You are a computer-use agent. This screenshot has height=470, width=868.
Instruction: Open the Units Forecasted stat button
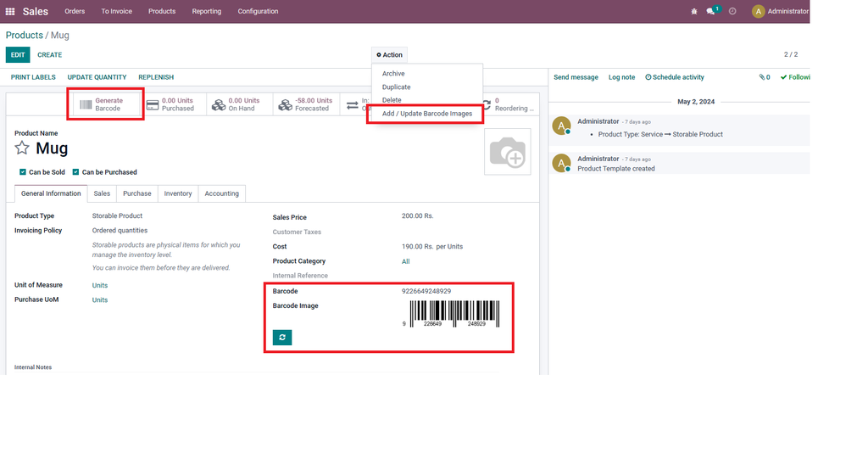[x=306, y=104]
